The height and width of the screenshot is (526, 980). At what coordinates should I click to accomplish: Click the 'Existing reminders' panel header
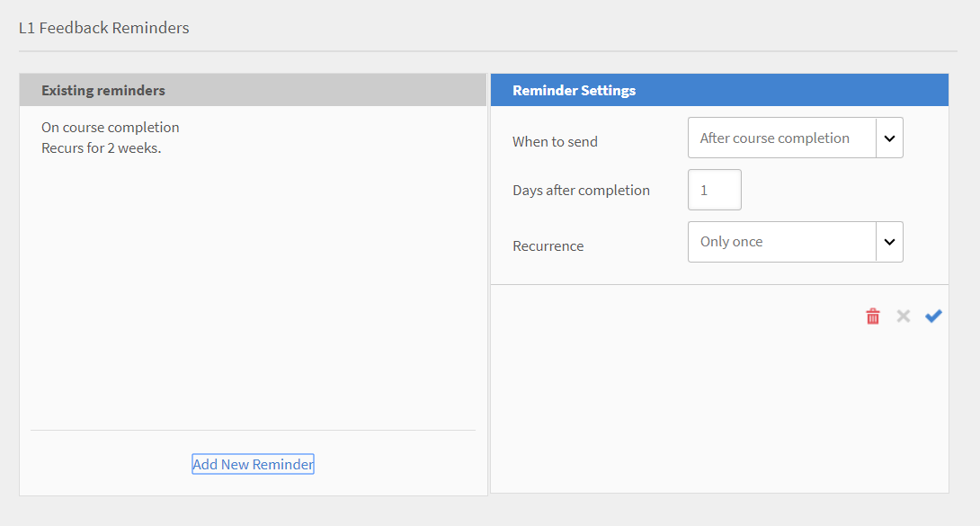[102, 90]
